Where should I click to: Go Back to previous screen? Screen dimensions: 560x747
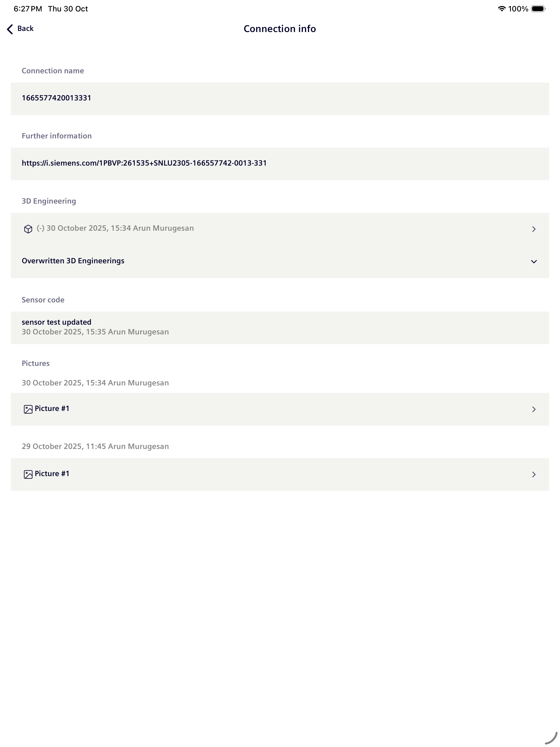coord(20,29)
